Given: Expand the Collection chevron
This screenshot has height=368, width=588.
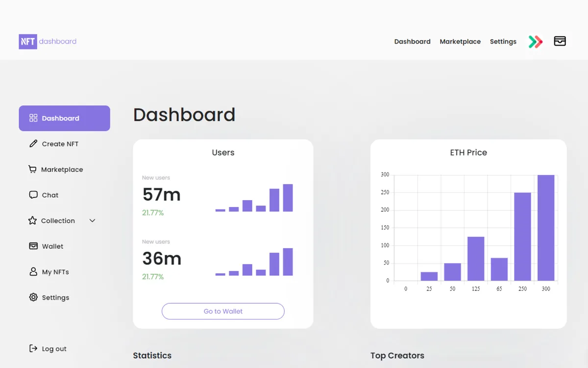Looking at the screenshot, I should pyautogui.click(x=92, y=221).
